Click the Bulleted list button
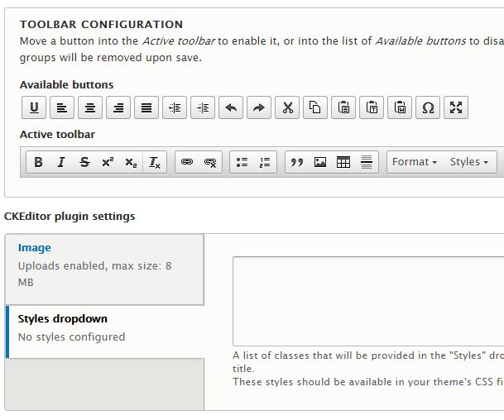This screenshot has height=420, width=504. point(242,162)
